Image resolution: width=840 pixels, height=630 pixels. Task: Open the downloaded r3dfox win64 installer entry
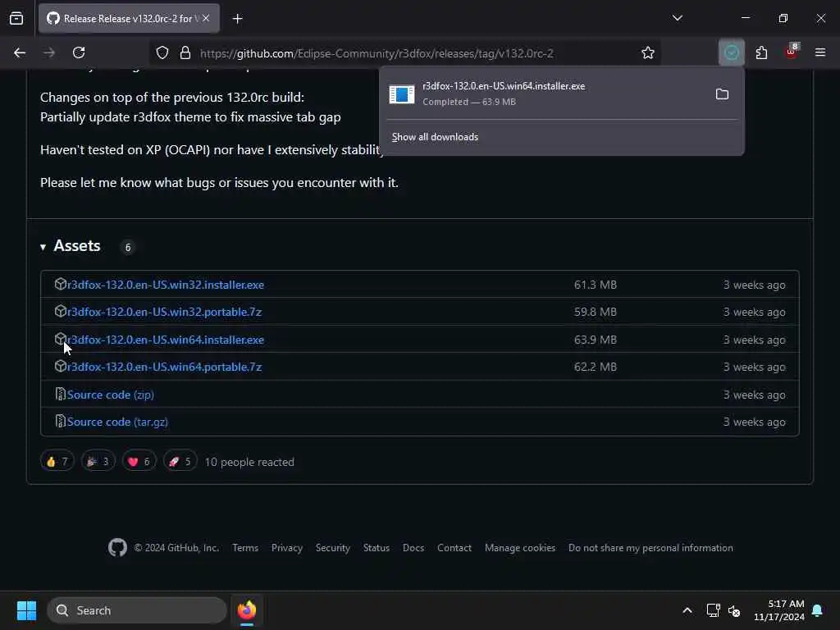546,94
